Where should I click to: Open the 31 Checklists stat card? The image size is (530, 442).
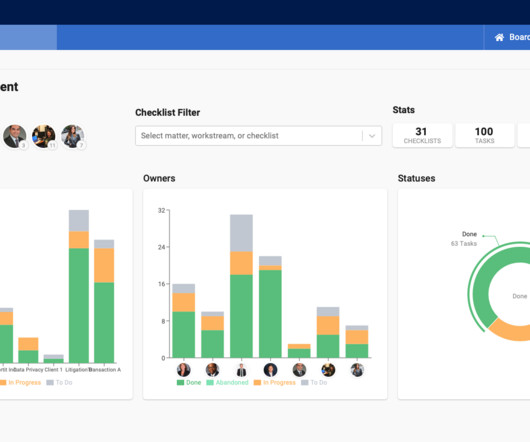click(422, 136)
